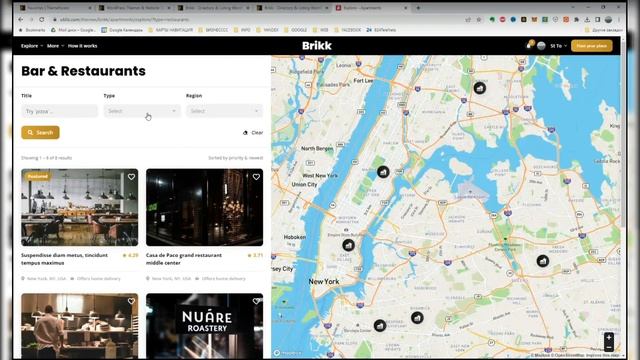The image size is (640, 360).
Task: Open the Другие закладки bookmarks folder
Action: [604, 30]
